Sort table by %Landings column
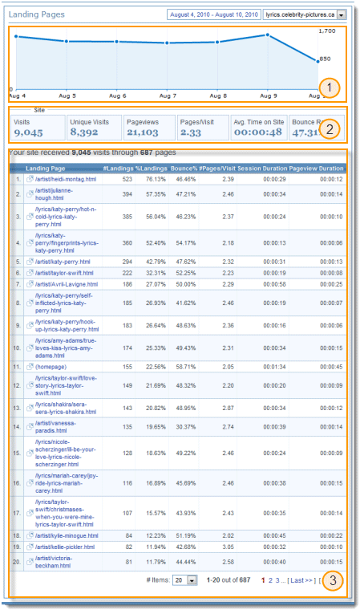Viewport: 364px width, 614px height. pyautogui.click(x=152, y=169)
